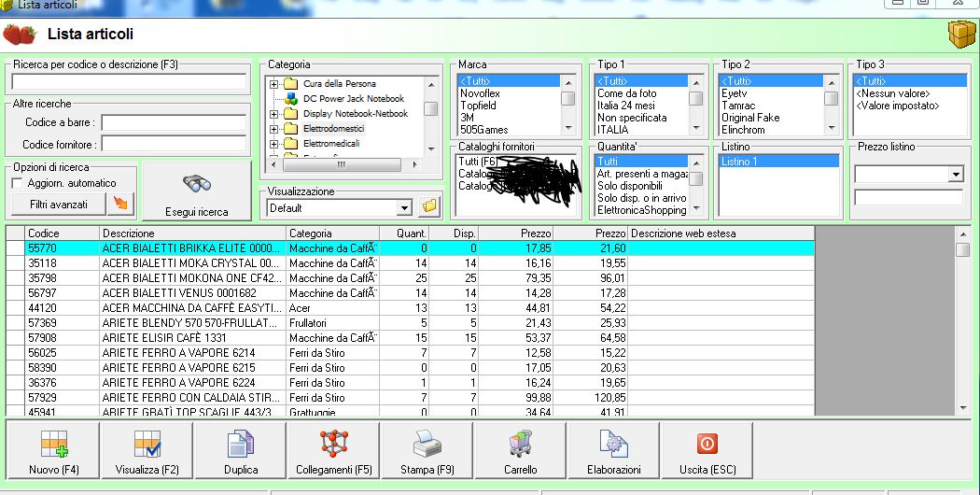
Task: Select Come da foto in Tipo 1
Action: (627, 93)
